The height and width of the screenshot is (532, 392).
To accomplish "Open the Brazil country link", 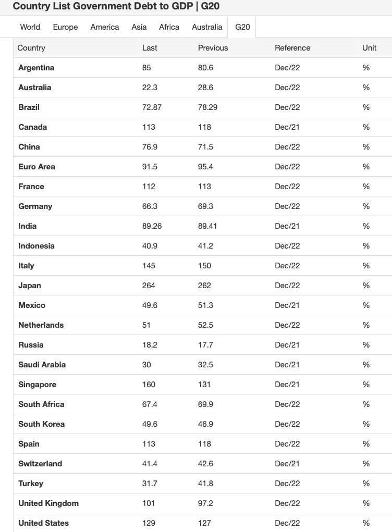I will pyautogui.click(x=29, y=107).
